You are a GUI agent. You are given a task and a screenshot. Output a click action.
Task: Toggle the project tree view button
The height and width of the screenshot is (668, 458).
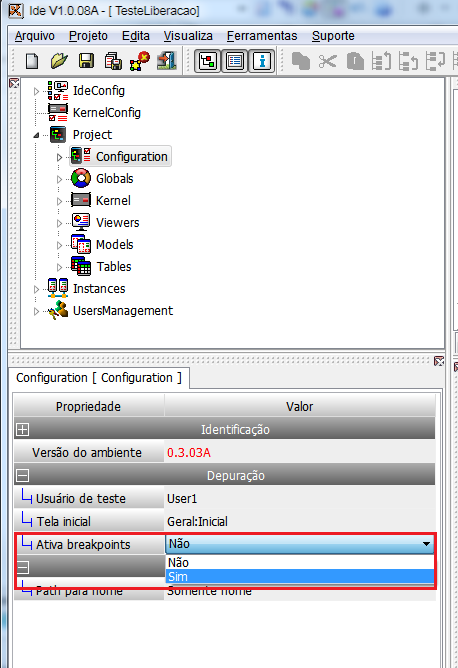(207, 61)
